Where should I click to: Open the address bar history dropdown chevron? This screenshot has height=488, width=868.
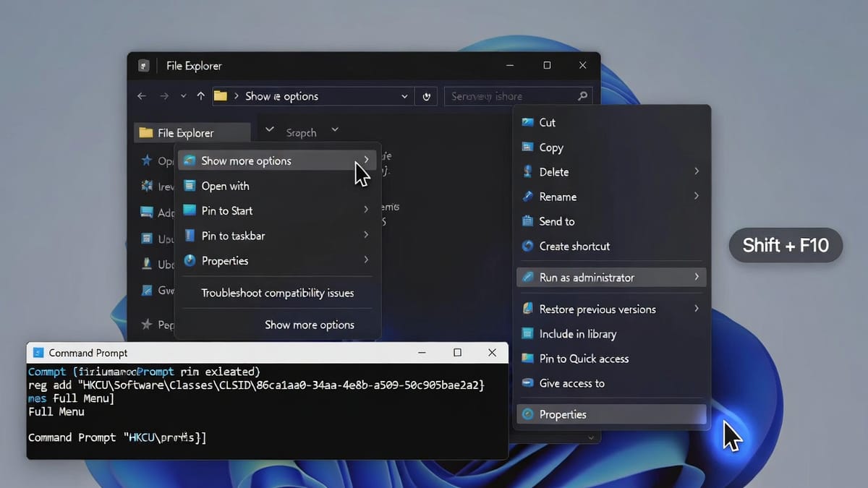coord(404,96)
